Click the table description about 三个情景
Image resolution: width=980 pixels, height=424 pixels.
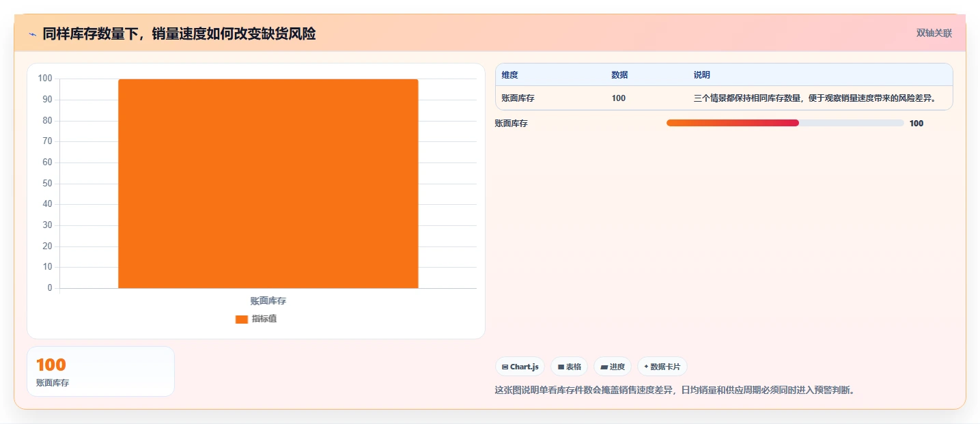pos(815,98)
